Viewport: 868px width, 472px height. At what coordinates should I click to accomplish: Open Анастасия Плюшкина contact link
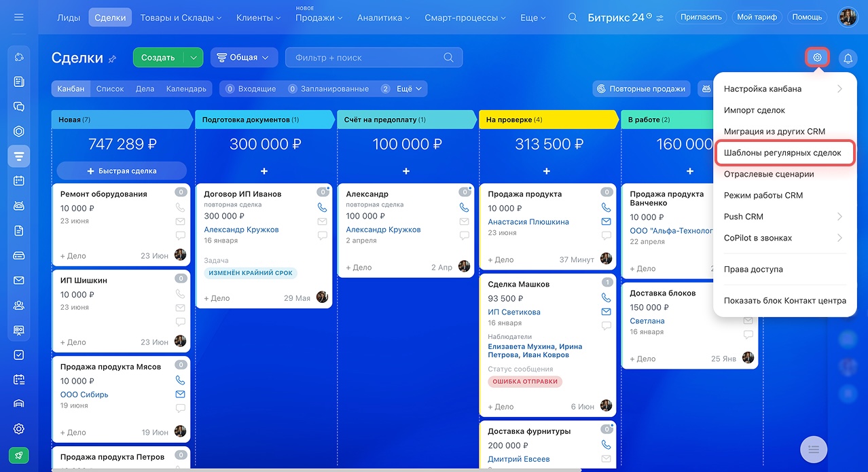(528, 222)
